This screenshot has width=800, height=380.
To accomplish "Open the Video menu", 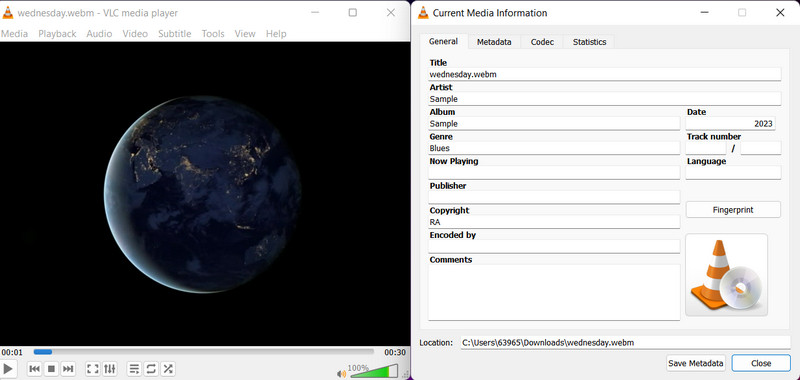I will (135, 34).
